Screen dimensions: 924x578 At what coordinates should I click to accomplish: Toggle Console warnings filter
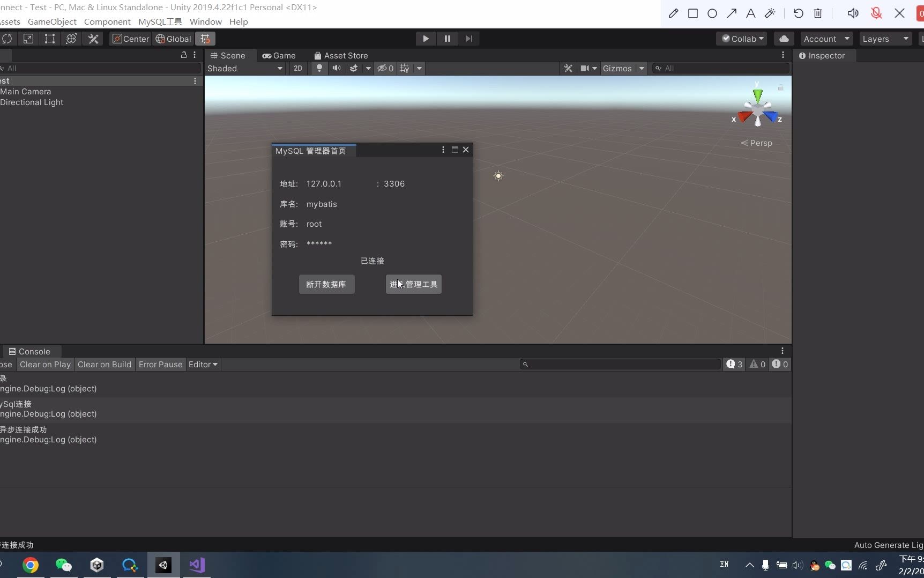[757, 365]
